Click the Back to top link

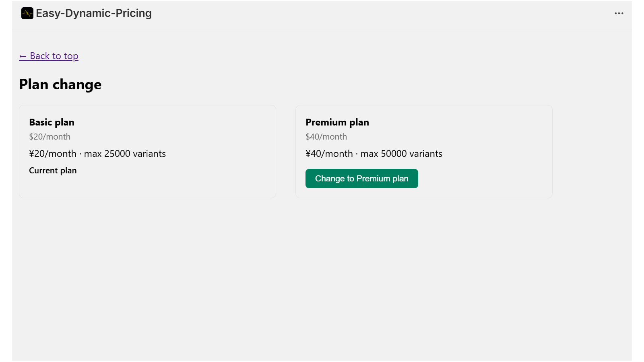click(49, 56)
